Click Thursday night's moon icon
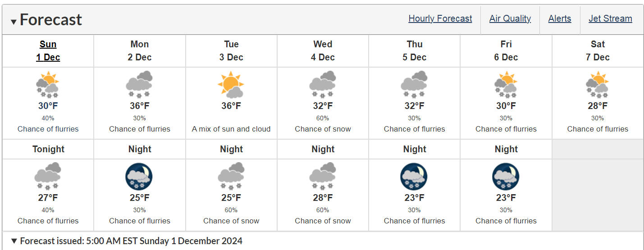The image size is (644, 250). 414,176
